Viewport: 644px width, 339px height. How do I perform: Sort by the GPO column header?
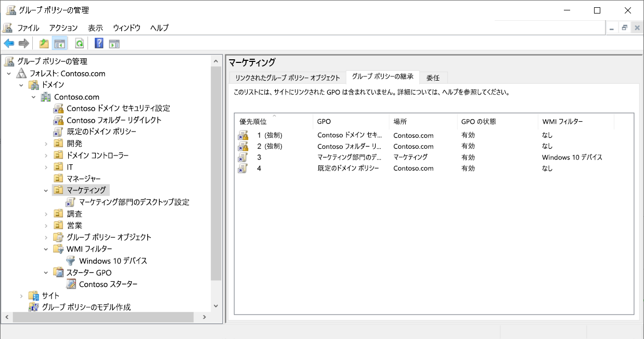(x=351, y=121)
